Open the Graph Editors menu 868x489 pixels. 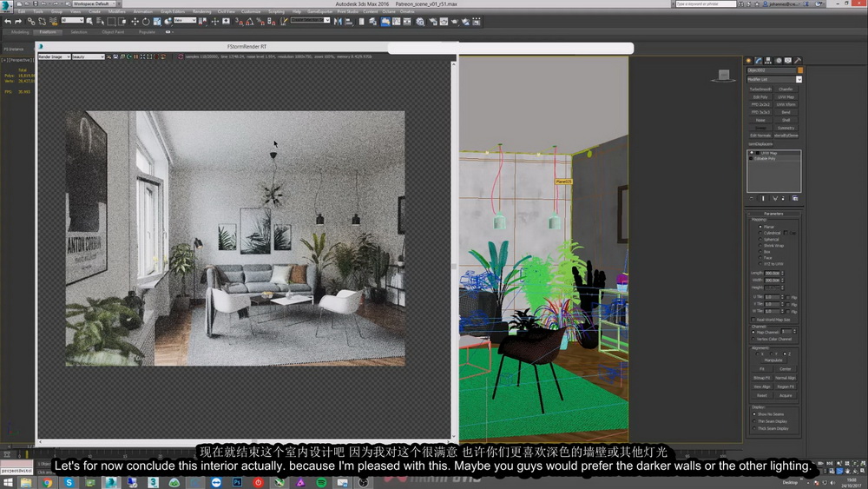(173, 11)
